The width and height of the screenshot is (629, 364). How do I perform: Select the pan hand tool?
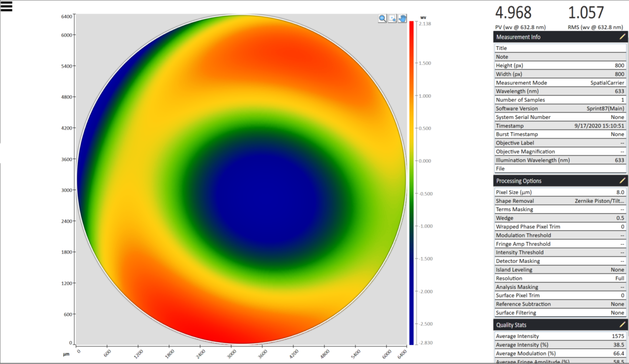(x=402, y=18)
